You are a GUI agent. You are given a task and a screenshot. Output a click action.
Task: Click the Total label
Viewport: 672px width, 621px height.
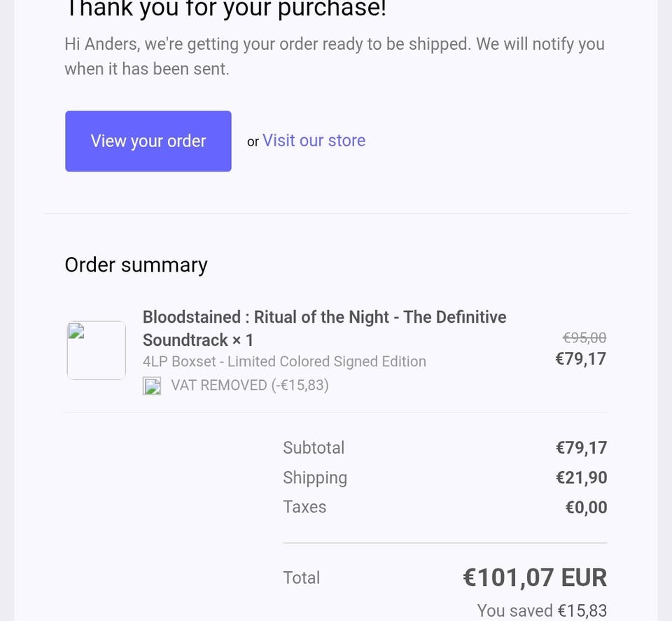301,578
